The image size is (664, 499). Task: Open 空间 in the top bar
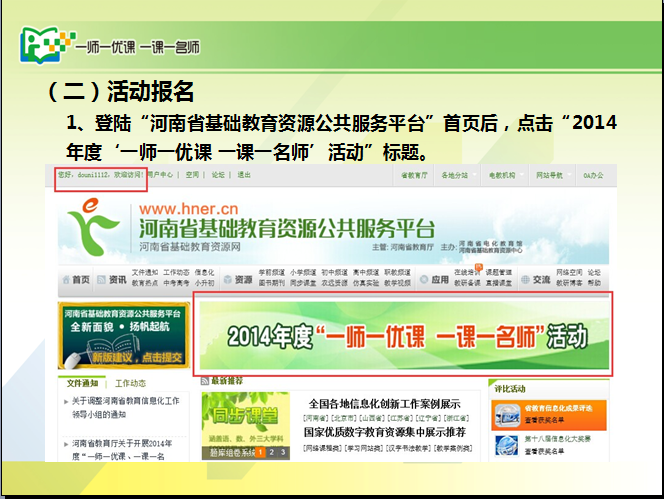[x=192, y=175]
